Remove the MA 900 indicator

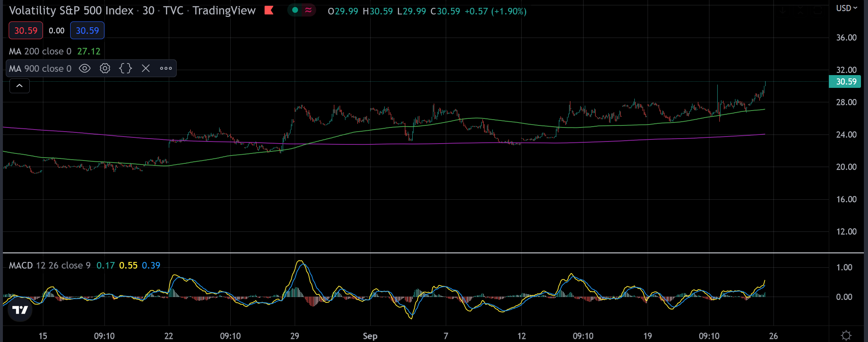pyautogui.click(x=146, y=68)
